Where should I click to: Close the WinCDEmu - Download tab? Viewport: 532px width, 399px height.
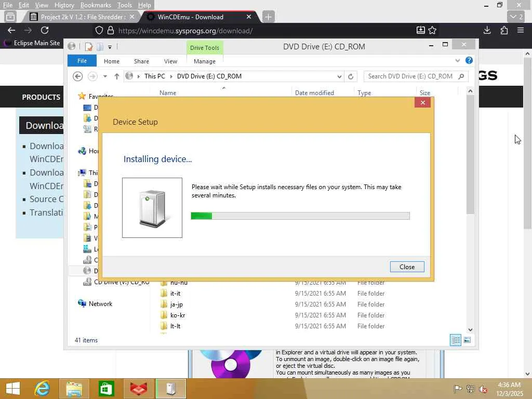point(249,17)
